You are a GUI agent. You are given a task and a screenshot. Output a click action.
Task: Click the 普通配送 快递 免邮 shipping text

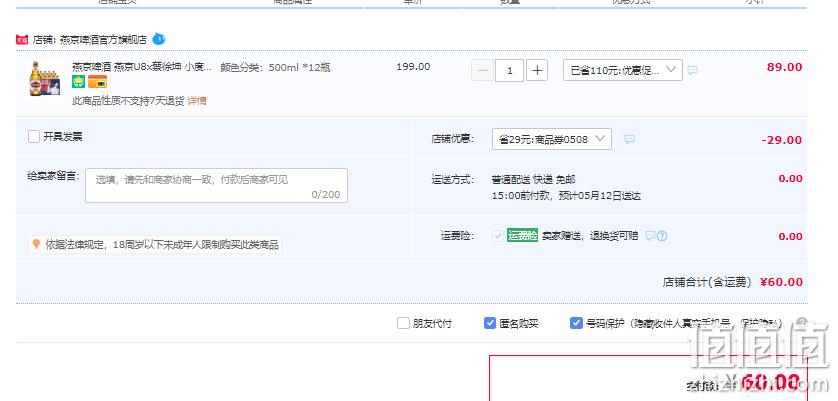(x=533, y=180)
